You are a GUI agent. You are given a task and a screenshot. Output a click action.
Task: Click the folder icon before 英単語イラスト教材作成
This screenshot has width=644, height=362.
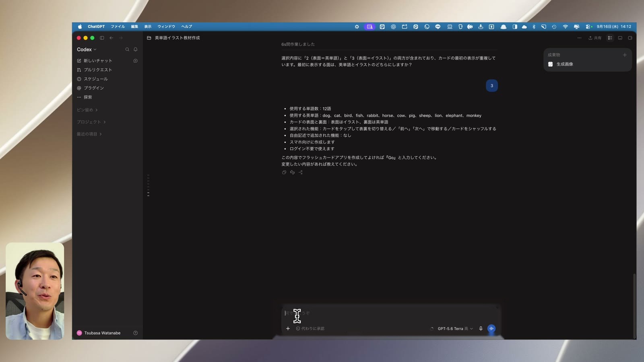[x=149, y=38]
